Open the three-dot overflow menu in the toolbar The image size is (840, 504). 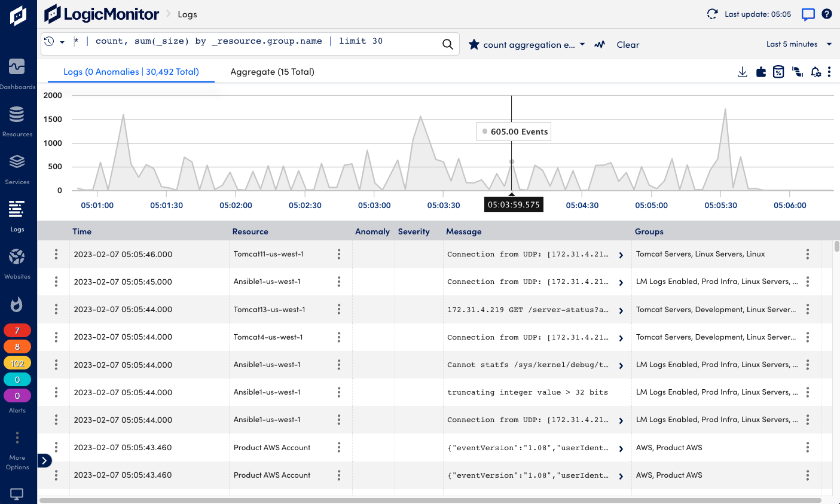[830, 72]
